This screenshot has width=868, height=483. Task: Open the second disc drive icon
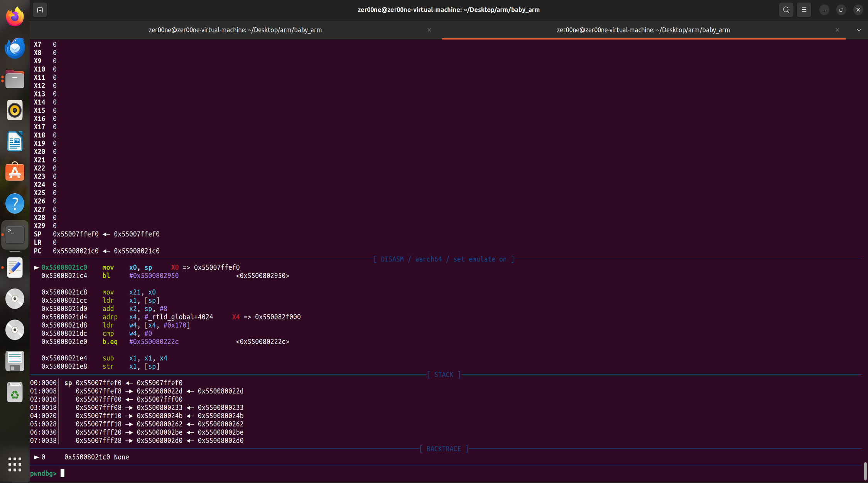pos(15,330)
